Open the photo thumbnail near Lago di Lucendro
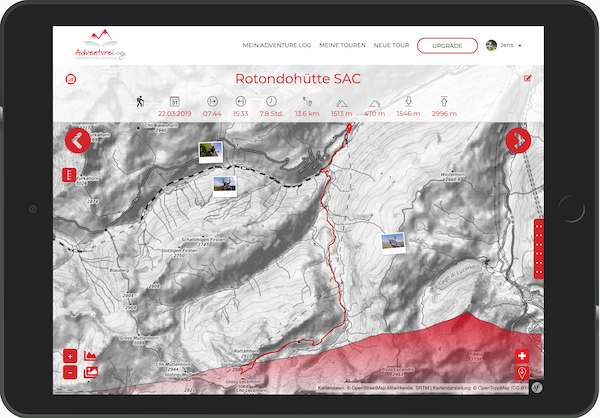The image size is (600, 418). [392, 241]
